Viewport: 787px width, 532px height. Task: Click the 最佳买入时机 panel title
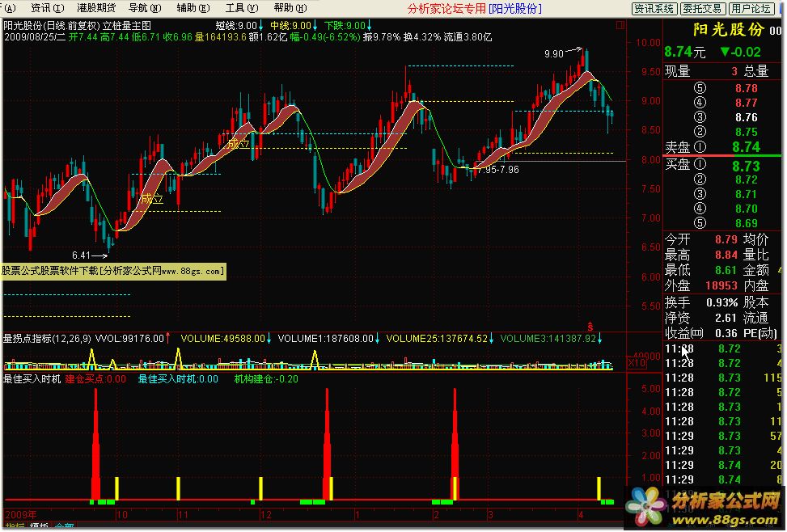pos(32,379)
